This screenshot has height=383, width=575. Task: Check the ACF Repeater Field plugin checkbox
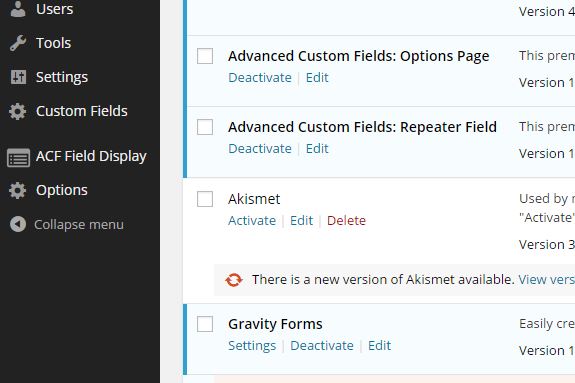(205, 127)
